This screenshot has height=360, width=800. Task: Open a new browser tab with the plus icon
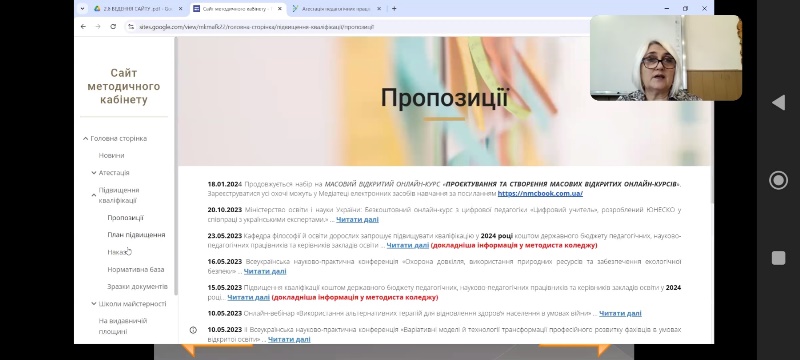point(394,9)
